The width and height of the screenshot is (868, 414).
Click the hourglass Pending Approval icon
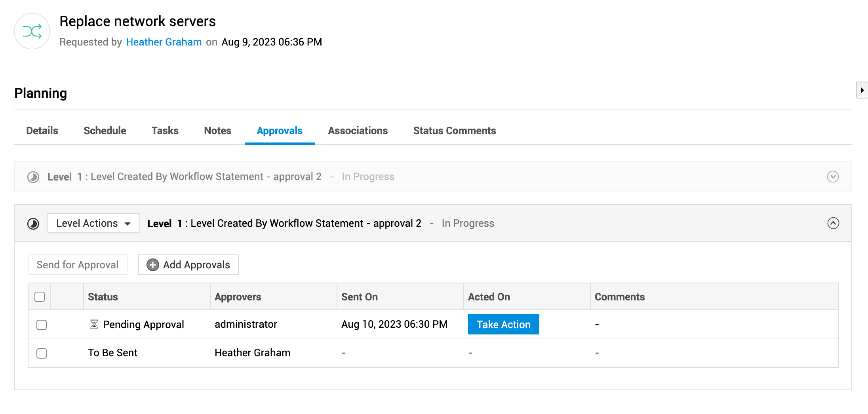click(x=94, y=325)
